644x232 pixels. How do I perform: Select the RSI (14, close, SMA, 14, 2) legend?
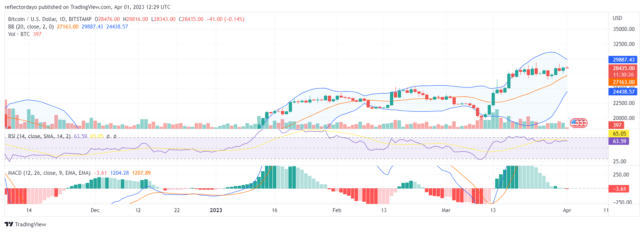[x=39, y=136]
